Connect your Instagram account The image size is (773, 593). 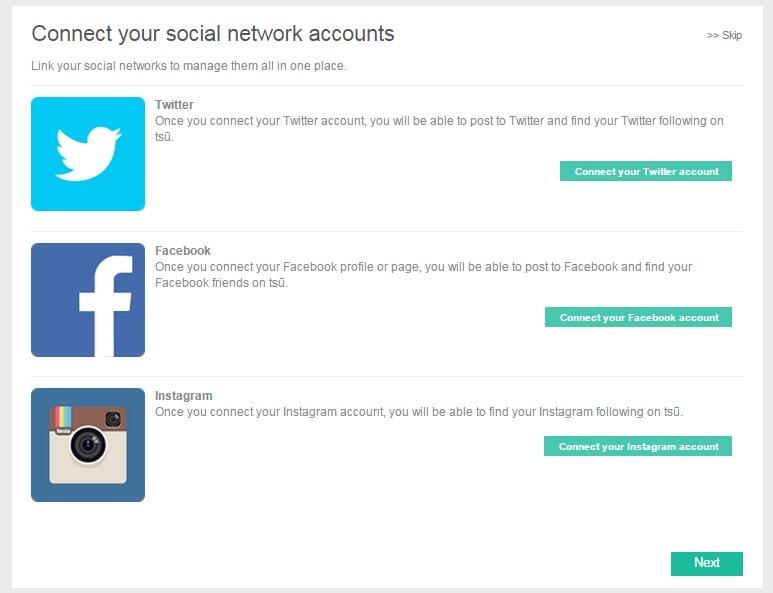638,446
